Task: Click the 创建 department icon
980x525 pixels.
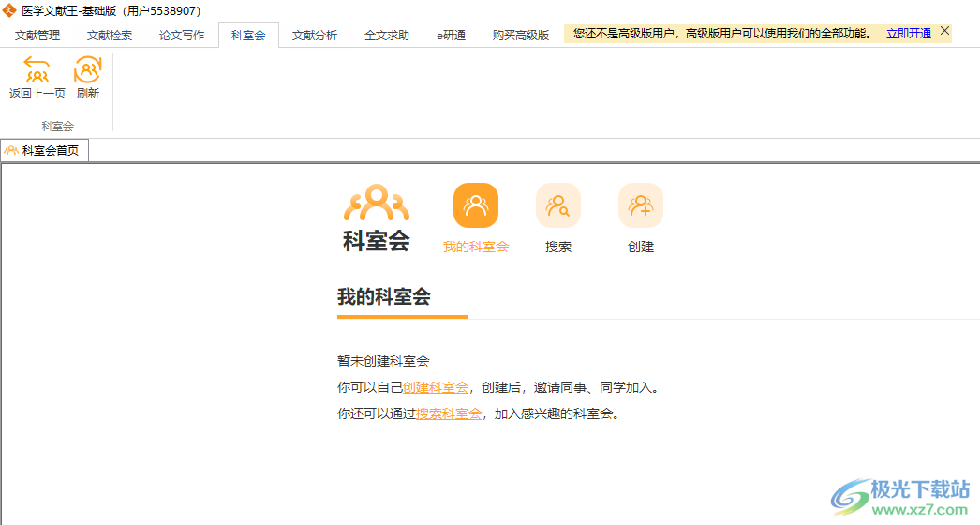Action: (640, 206)
